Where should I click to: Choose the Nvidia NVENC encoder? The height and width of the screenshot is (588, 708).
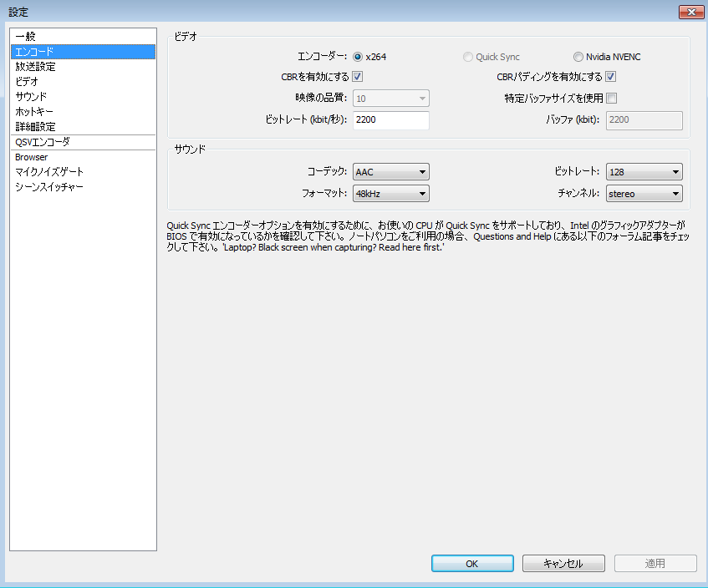pyautogui.click(x=578, y=57)
